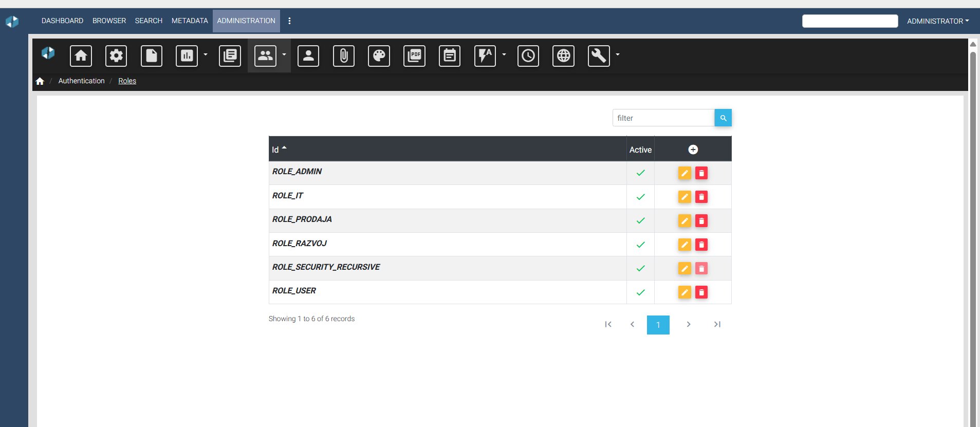Switch to the DASHBOARD menu

(x=62, y=21)
